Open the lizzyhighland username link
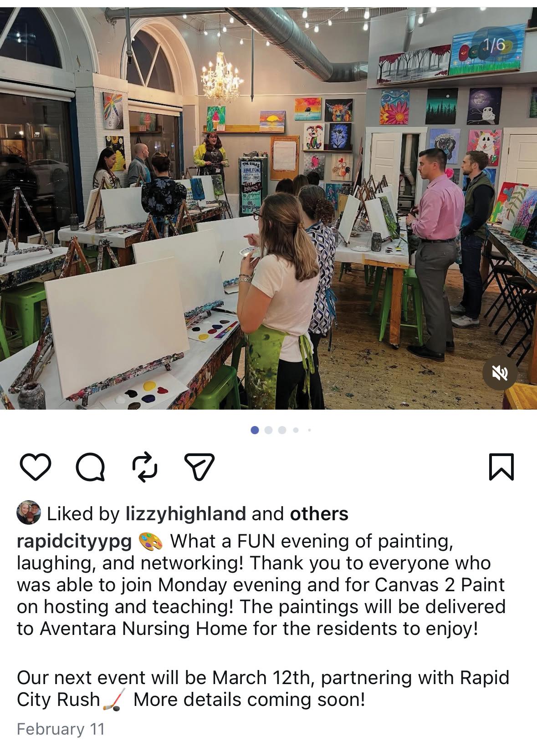Viewport: 537px width, 756px height. (186, 514)
